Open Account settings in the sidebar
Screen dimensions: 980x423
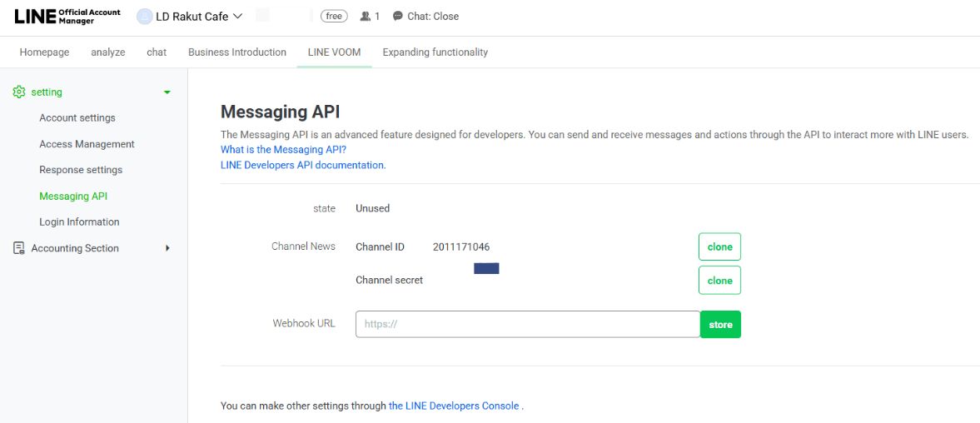[x=77, y=118]
